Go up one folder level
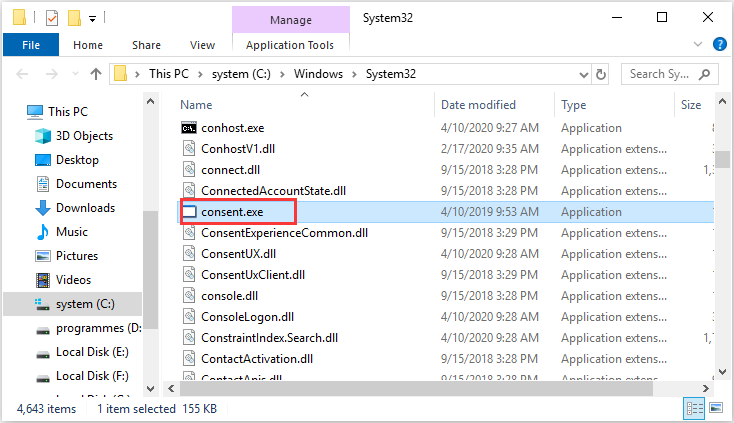 pos(95,74)
